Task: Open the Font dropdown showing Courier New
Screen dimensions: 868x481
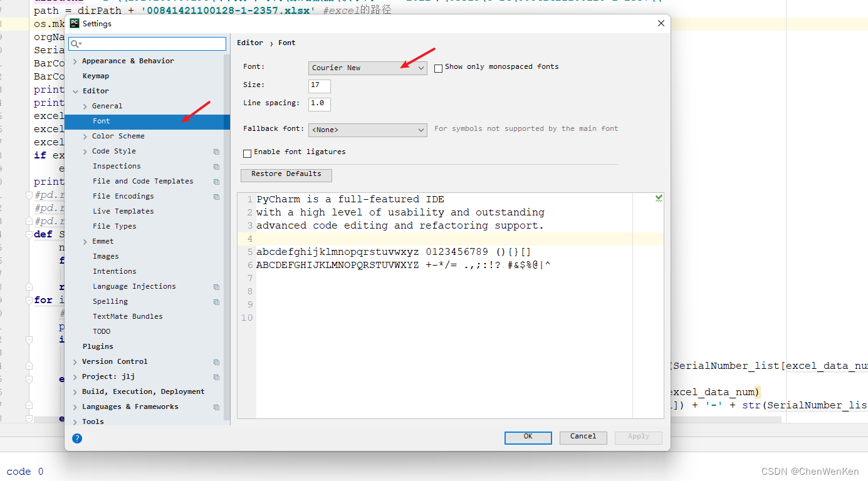Action: (368, 68)
